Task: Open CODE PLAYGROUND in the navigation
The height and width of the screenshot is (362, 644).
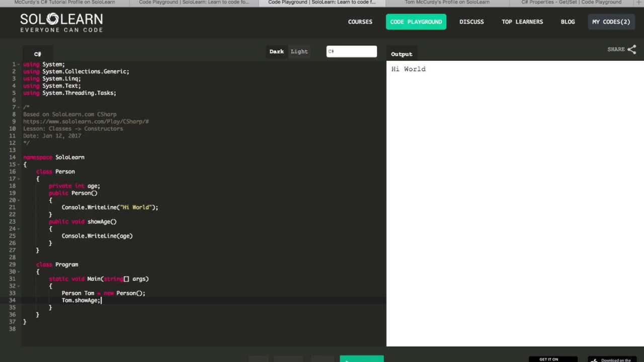Action: (416, 22)
